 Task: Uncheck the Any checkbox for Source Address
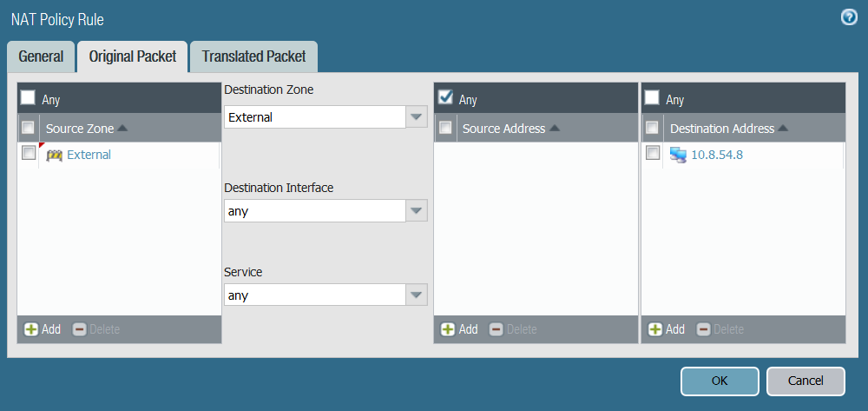click(446, 98)
